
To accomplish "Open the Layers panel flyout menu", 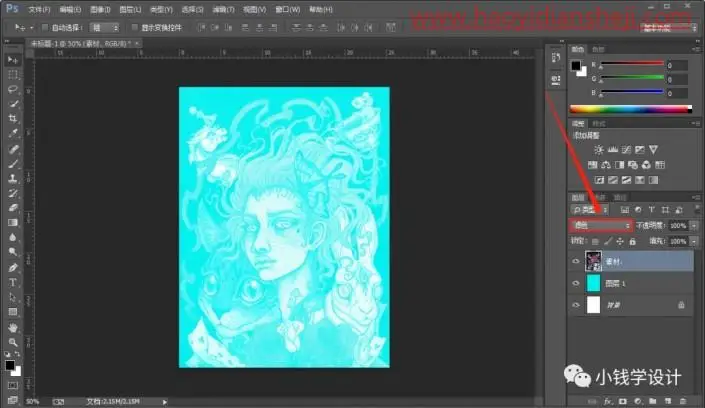I will (696, 197).
